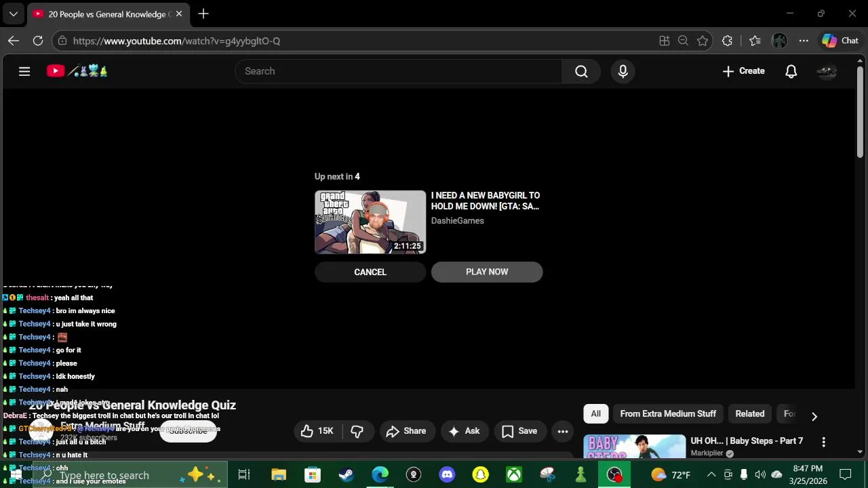Open the Windows notification center
The image size is (868, 488).
(x=845, y=474)
